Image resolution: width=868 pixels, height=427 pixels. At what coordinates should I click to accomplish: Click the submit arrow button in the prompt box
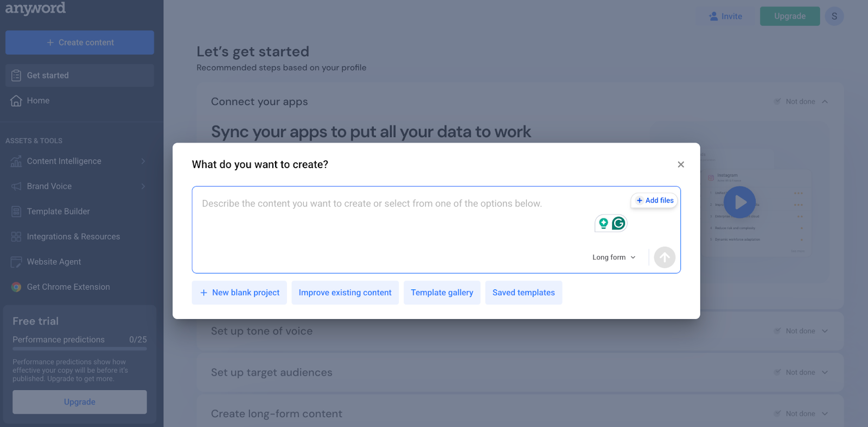[664, 257]
